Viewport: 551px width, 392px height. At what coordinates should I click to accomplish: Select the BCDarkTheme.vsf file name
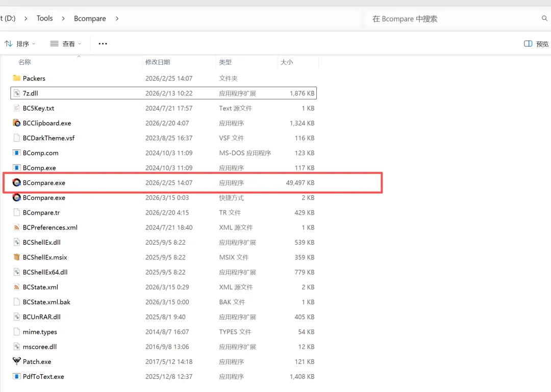48,138
